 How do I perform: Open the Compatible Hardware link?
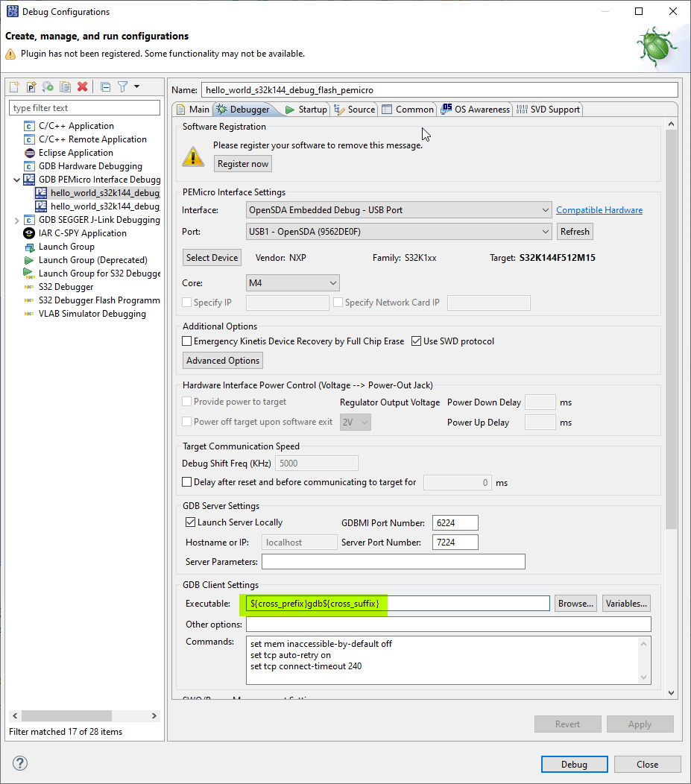(599, 209)
